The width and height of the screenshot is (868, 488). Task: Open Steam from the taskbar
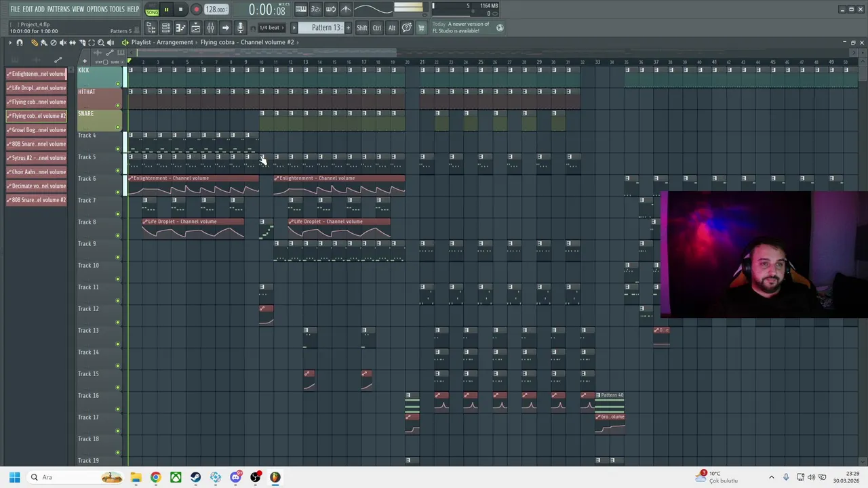point(195,477)
